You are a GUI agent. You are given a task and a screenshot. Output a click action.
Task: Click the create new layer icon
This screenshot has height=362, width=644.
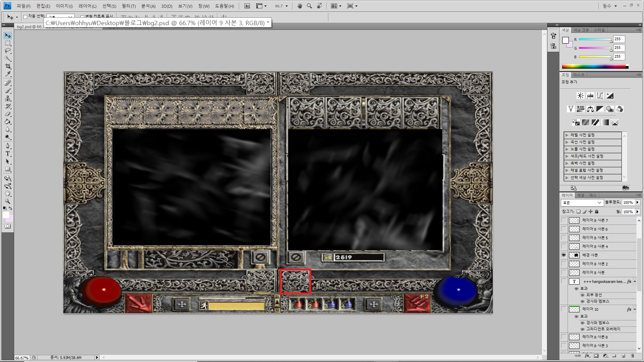coord(623,356)
